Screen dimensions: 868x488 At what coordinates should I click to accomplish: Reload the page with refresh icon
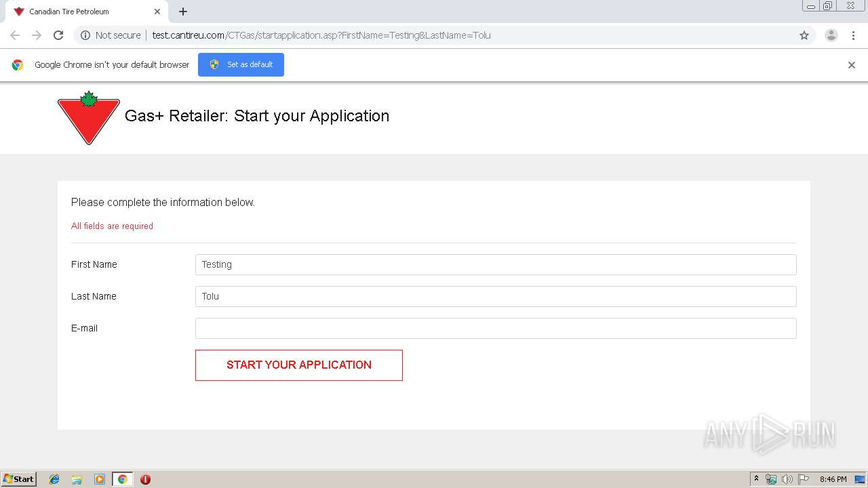coord(58,35)
